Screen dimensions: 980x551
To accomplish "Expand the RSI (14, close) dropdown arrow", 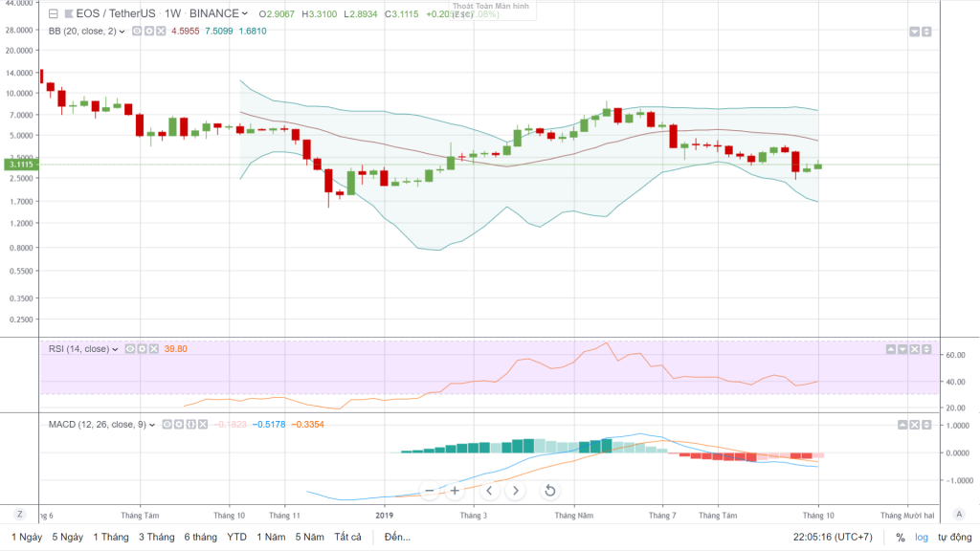I will (x=116, y=349).
